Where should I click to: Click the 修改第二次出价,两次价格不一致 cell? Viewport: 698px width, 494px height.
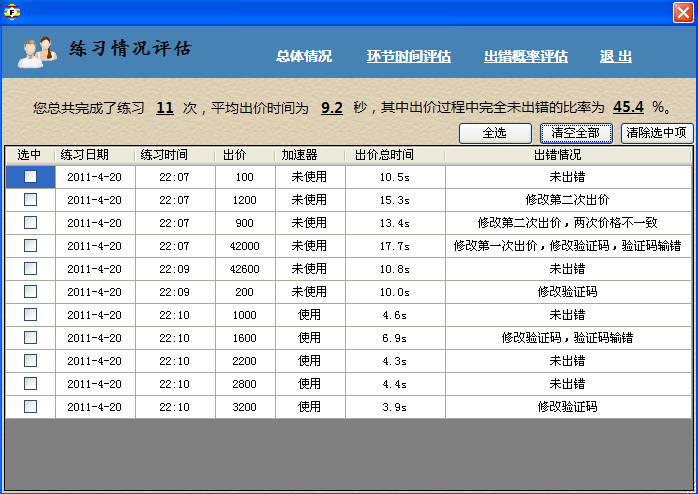[x=568, y=223]
